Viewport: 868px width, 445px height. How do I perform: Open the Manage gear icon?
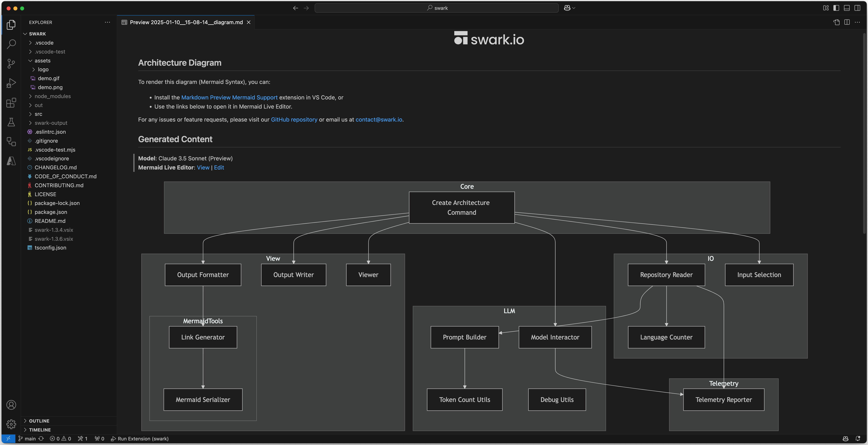pos(11,424)
